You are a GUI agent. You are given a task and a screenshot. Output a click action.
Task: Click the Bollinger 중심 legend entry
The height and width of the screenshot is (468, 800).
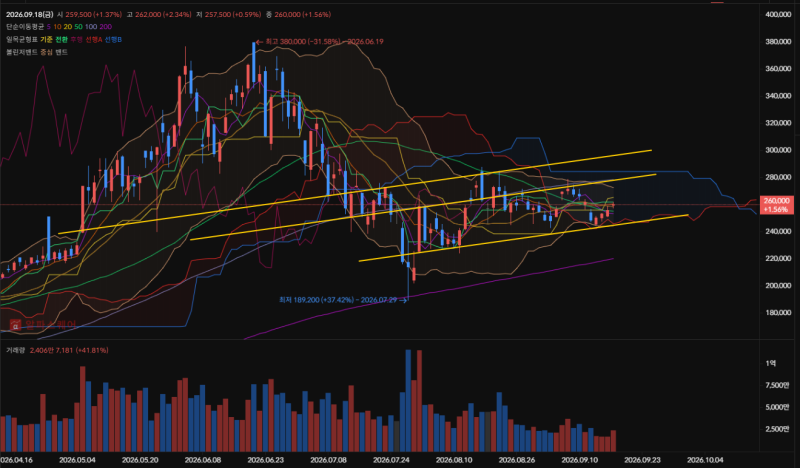pyautogui.click(x=46, y=52)
